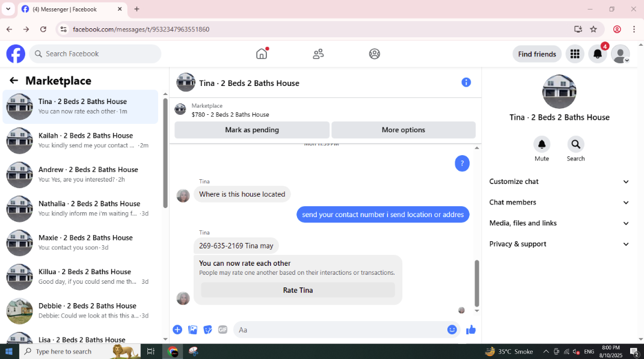Expand Media, files and links section
Viewport: 644px width, 359px height.
[x=559, y=223]
